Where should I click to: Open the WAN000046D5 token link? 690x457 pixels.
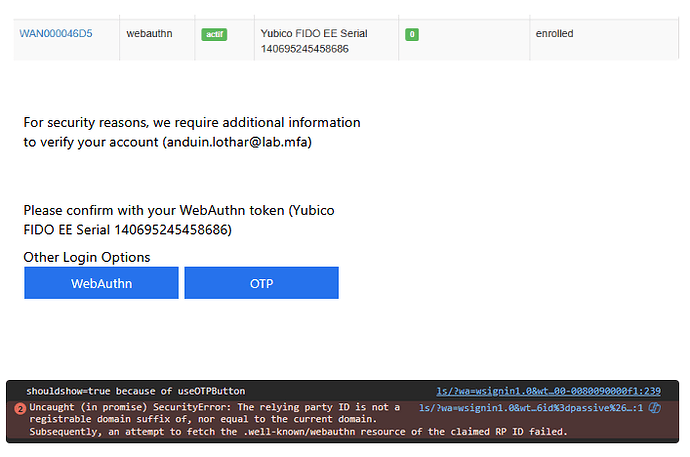(x=56, y=34)
